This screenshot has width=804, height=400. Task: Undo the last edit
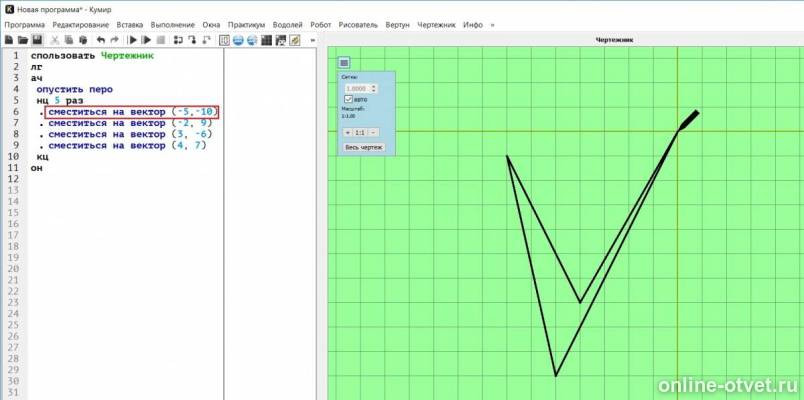click(x=101, y=40)
